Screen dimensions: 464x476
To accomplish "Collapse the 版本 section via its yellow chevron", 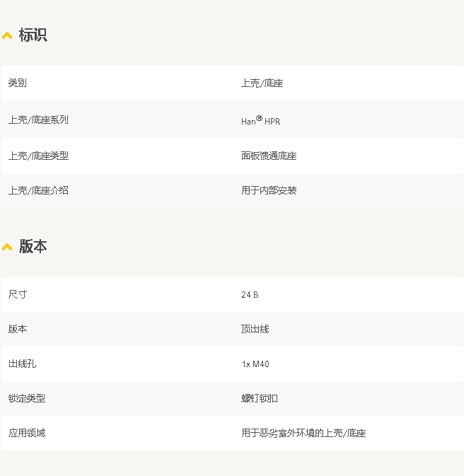I will coord(7,247).
